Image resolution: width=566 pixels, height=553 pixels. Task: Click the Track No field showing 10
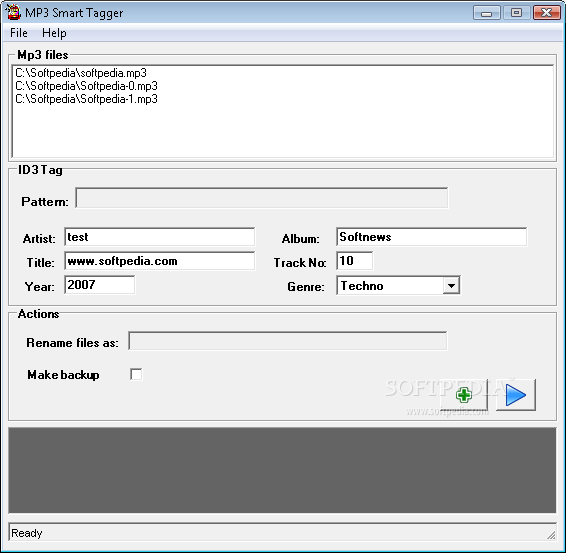[x=354, y=261]
